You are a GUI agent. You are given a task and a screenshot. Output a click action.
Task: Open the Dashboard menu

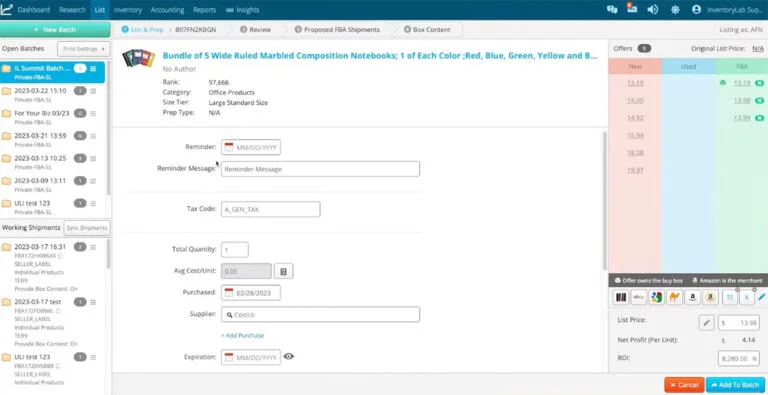coord(34,10)
